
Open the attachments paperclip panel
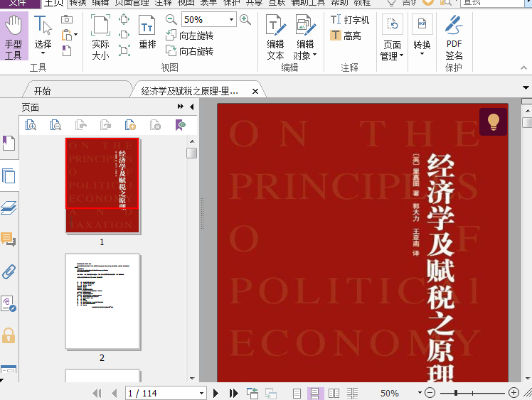(x=9, y=272)
